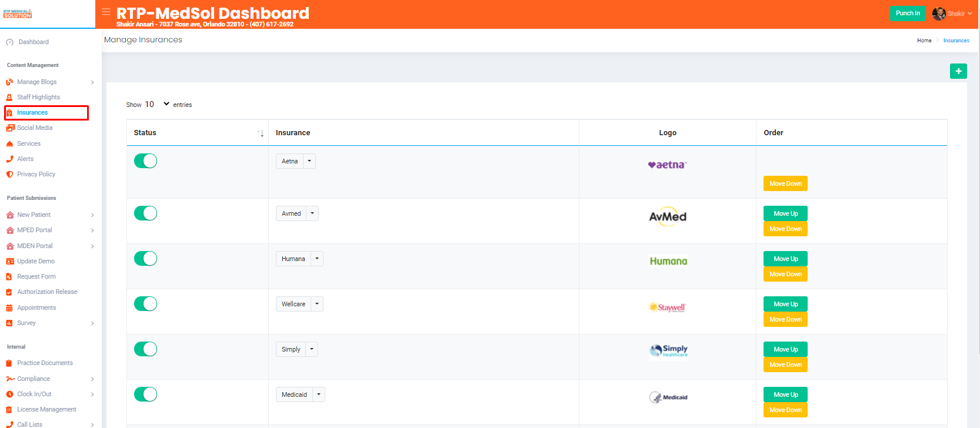The width and height of the screenshot is (980, 428).
Task: Click Move Up for Avmed
Action: pyautogui.click(x=785, y=213)
